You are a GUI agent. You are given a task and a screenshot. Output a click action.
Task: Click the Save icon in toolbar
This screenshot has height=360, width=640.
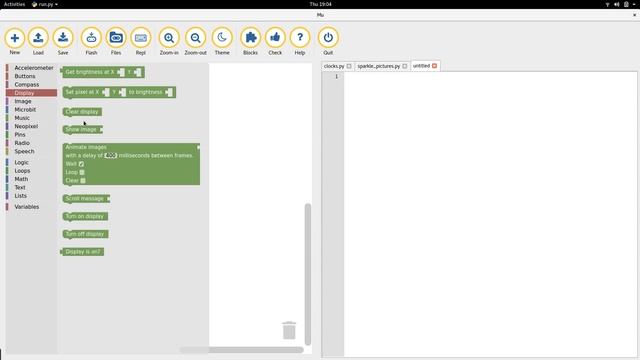click(63, 38)
